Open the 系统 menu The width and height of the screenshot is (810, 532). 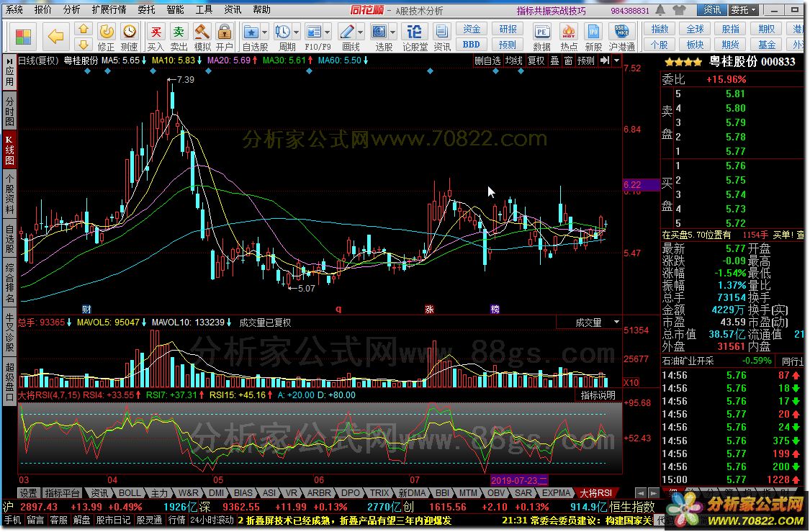[14, 9]
